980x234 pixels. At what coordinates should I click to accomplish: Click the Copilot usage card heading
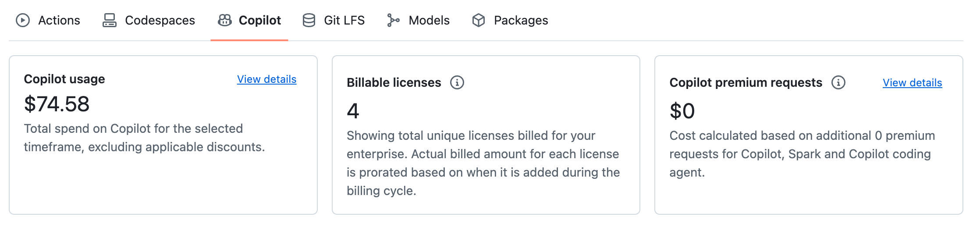[x=64, y=79]
